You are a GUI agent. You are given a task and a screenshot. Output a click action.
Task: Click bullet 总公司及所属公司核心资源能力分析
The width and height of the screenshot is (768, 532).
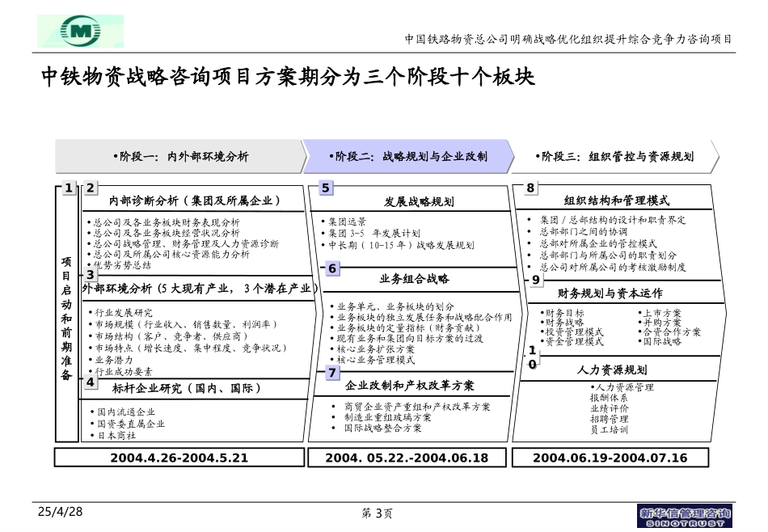point(168,254)
